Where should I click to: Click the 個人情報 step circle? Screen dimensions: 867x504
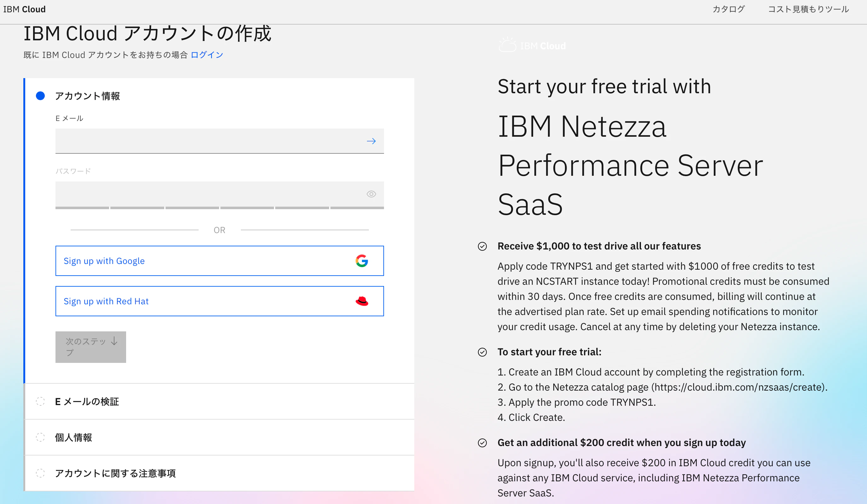coord(40,437)
